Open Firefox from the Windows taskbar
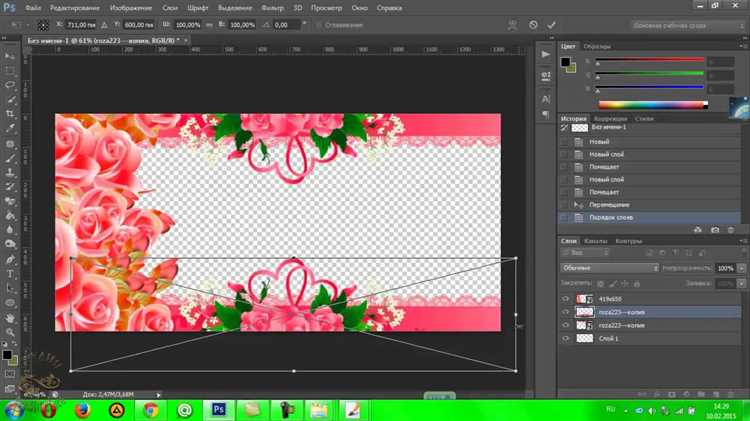 tap(80, 410)
